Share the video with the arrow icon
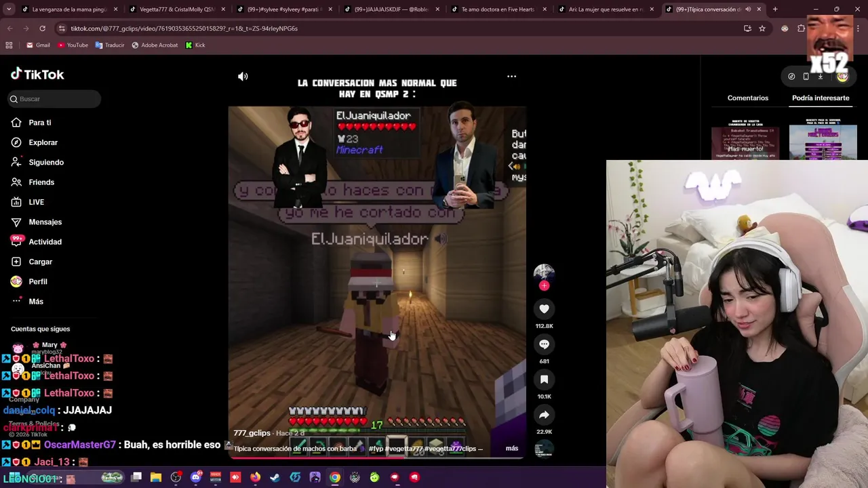This screenshot has width=868, height=488. pyautogui.click(x=544, y=415)
